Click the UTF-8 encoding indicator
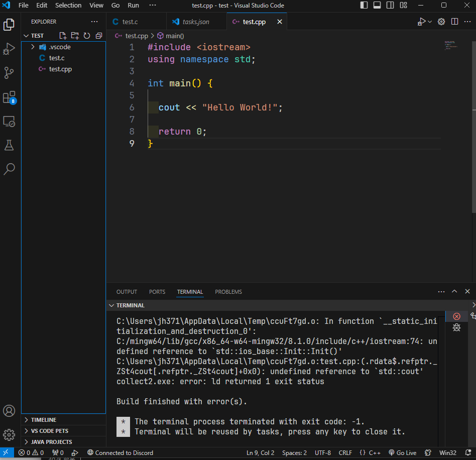Screen dimensions: 476x460 [322, 452]
